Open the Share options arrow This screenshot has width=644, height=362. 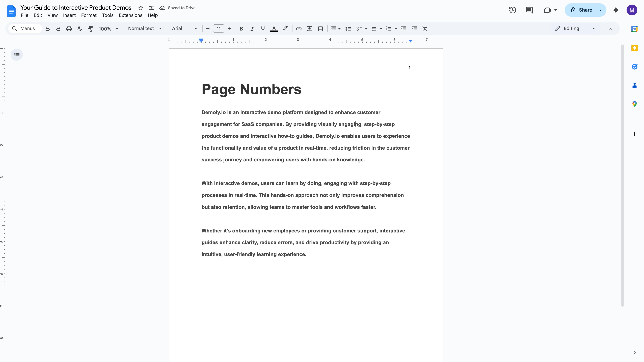pyautogui.click(x=601, y=10)
